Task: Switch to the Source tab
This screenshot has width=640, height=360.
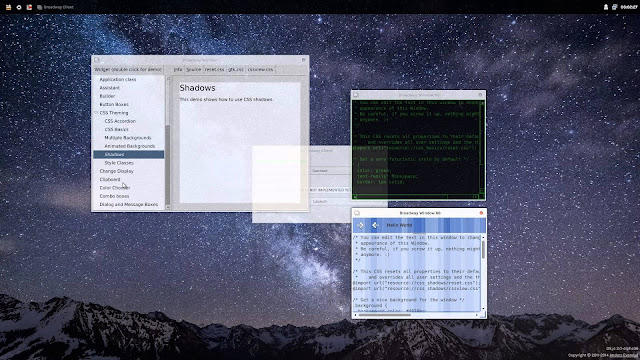Action: 193,69
